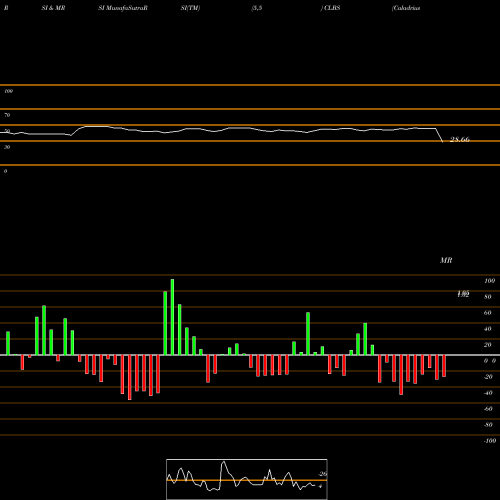Click the 'SI(TM)' label at top
This screenshot has width=500, height=500.
tap(190, 8)
